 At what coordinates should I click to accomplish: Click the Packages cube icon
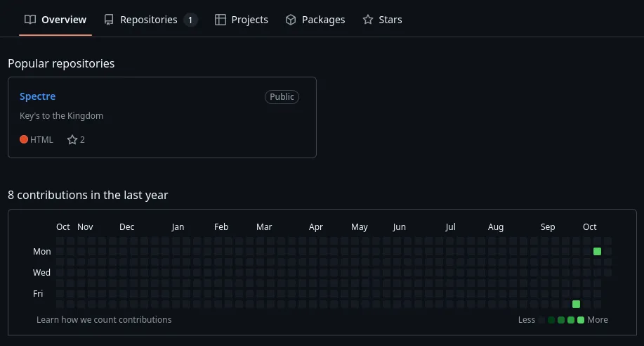(x=291, y=20)
